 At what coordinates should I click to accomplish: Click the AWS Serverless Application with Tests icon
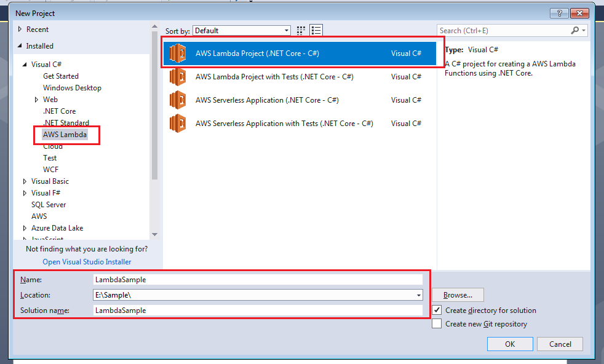pyautogui.click(x=178, y=123)
